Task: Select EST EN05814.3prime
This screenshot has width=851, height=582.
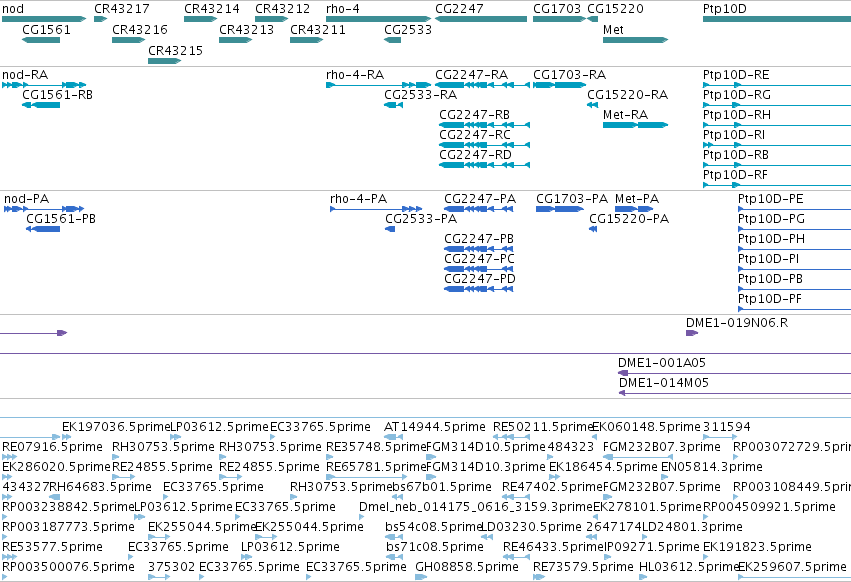Action: coord(666,477)
